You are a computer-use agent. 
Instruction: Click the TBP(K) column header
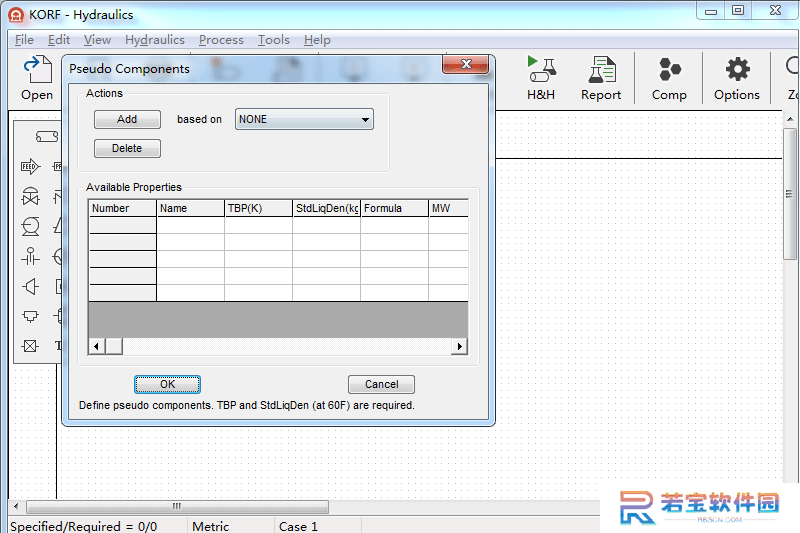pyautogui.click(x=258, y=208)
